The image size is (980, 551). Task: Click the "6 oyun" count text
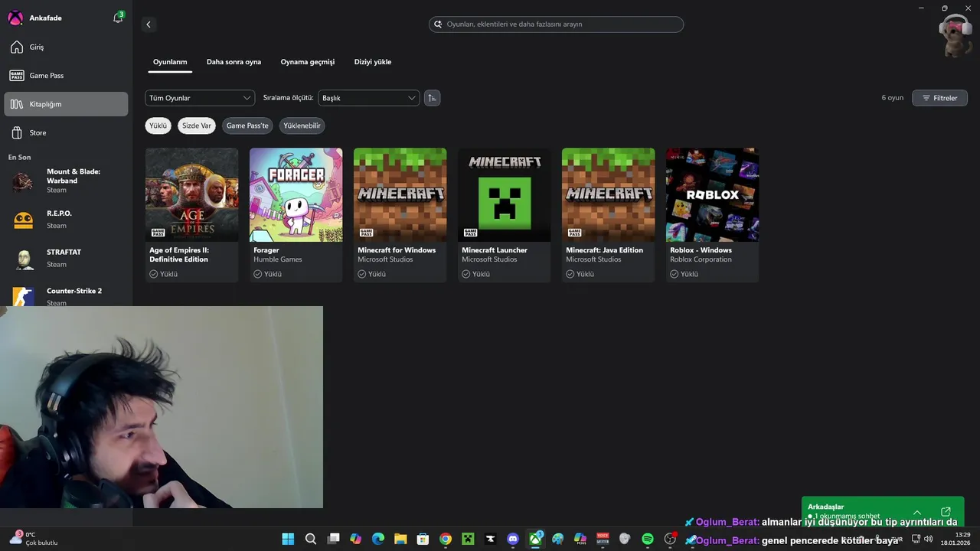[x=893, y=98]
